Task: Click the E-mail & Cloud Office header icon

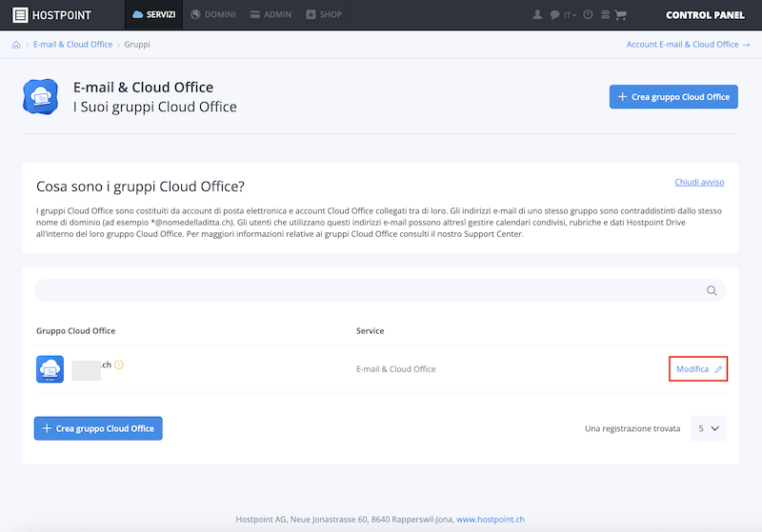Action: tap(40, 96)
